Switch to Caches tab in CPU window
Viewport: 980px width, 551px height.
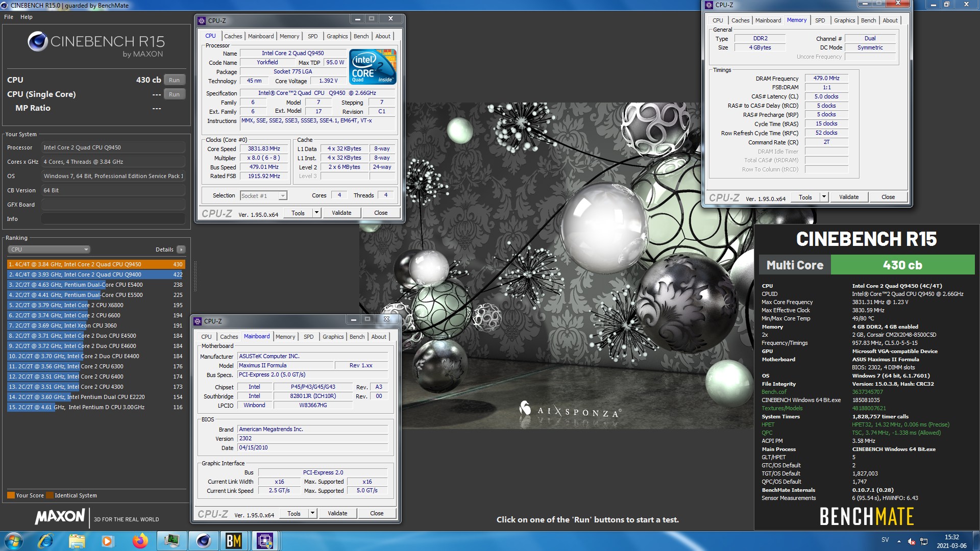(x=233, y=36)
